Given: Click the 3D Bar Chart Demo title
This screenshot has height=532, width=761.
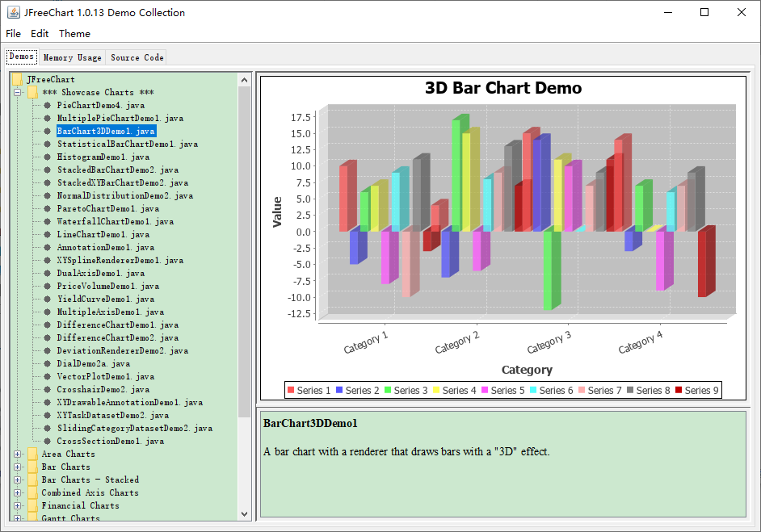Looking at the screenshot, I should (503, 88).
